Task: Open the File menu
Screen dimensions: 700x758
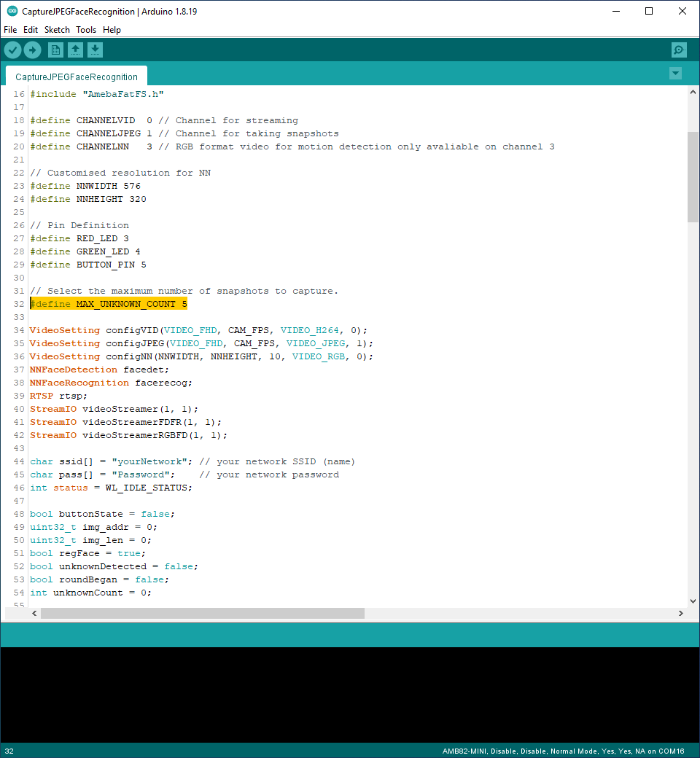Action: [10, 30]
